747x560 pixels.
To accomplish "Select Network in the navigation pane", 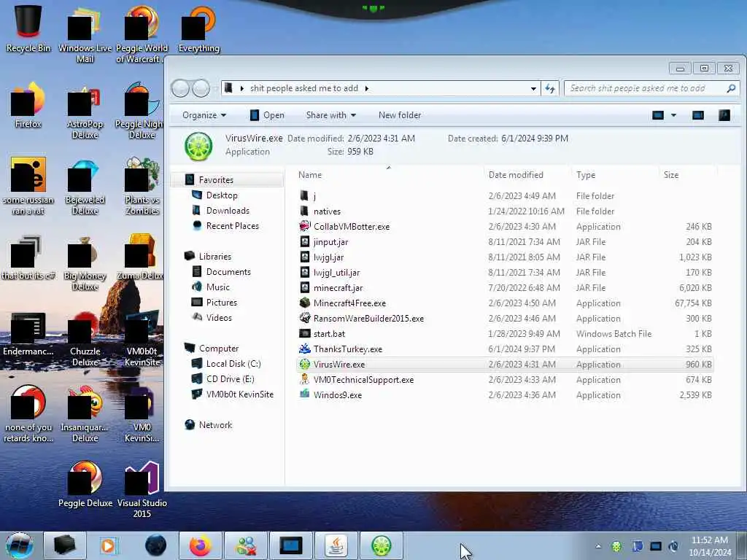I will (215, 425).
